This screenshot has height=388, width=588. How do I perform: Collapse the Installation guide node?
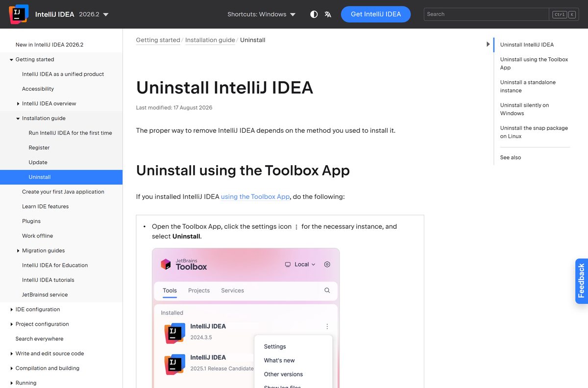point(18,118)
